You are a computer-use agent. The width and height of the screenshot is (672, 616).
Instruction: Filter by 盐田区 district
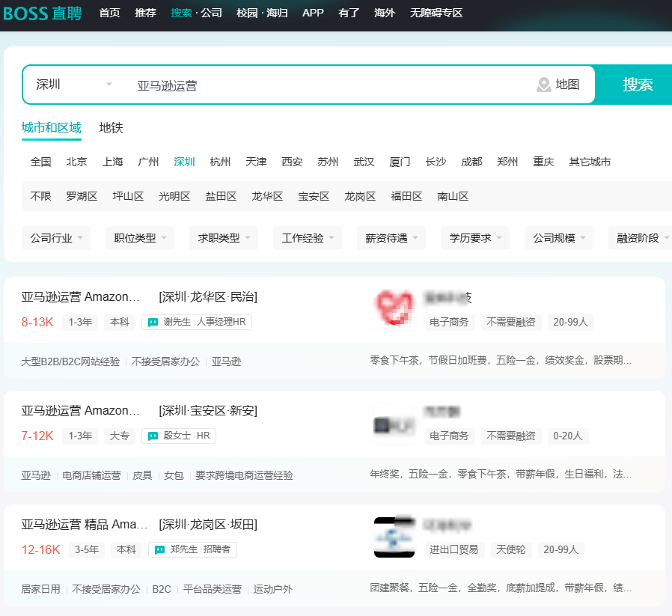coord(222,196)
